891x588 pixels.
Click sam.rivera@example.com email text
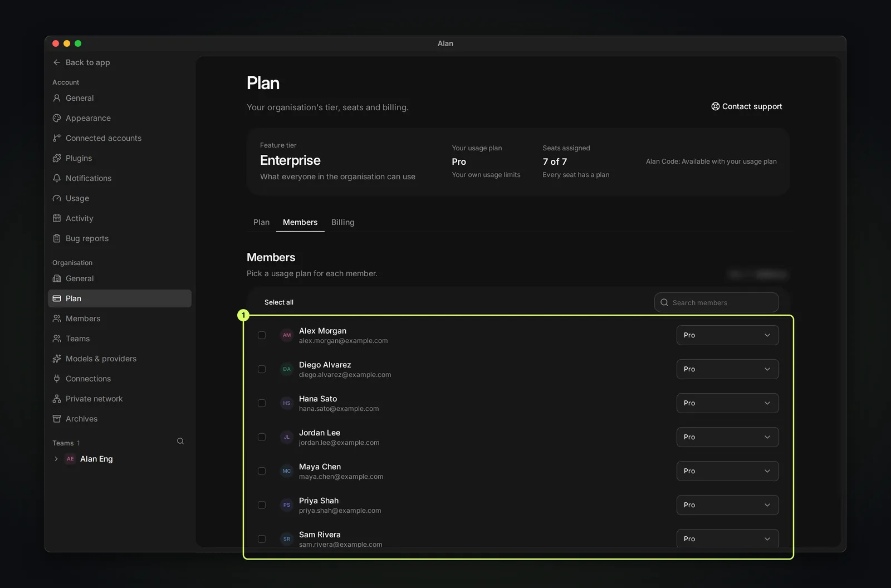[x=340, y=545]
